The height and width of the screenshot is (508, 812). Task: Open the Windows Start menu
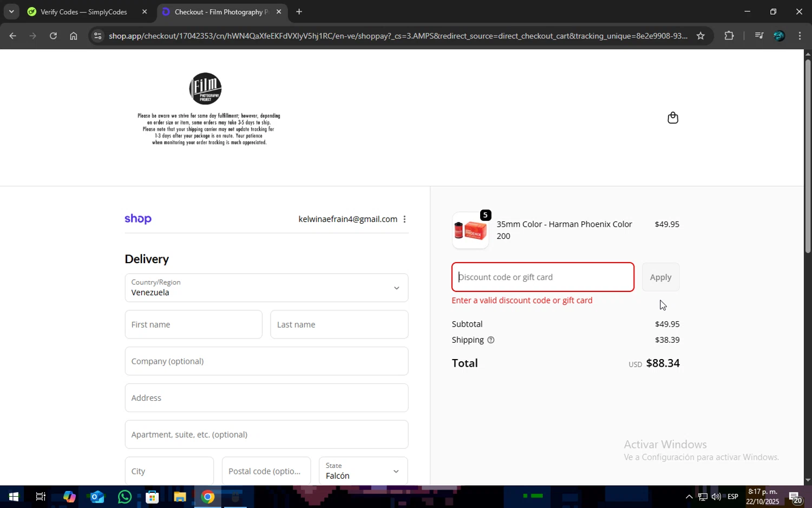click(x=14, y=497)
